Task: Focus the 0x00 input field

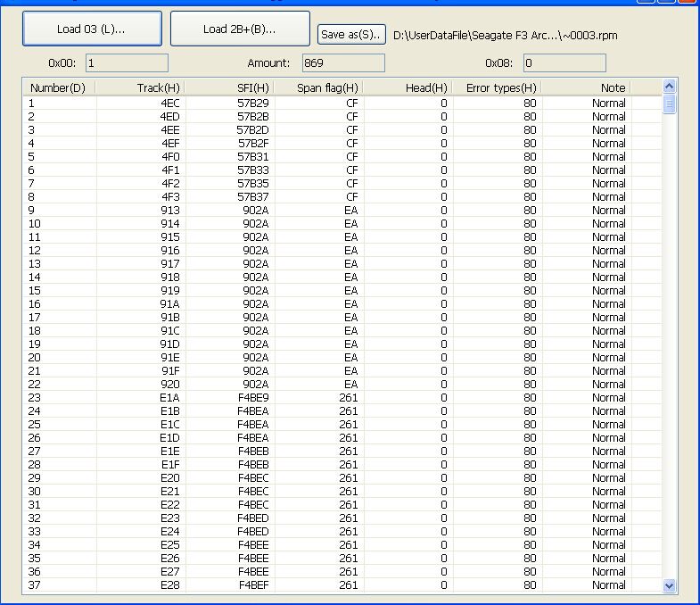Action: coord(127,63)
